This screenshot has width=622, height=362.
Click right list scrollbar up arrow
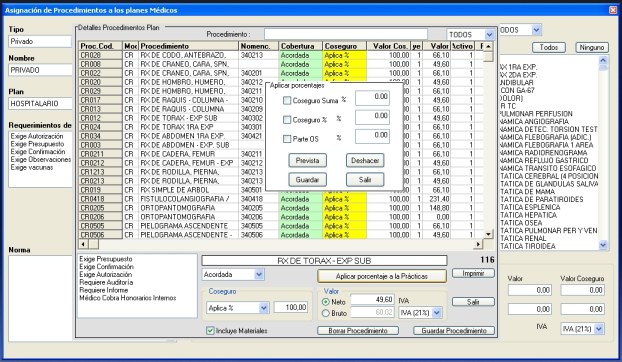(603, 60)
